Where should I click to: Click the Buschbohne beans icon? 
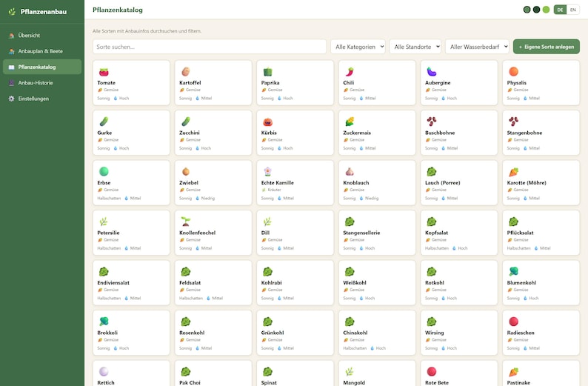(431, 122)
